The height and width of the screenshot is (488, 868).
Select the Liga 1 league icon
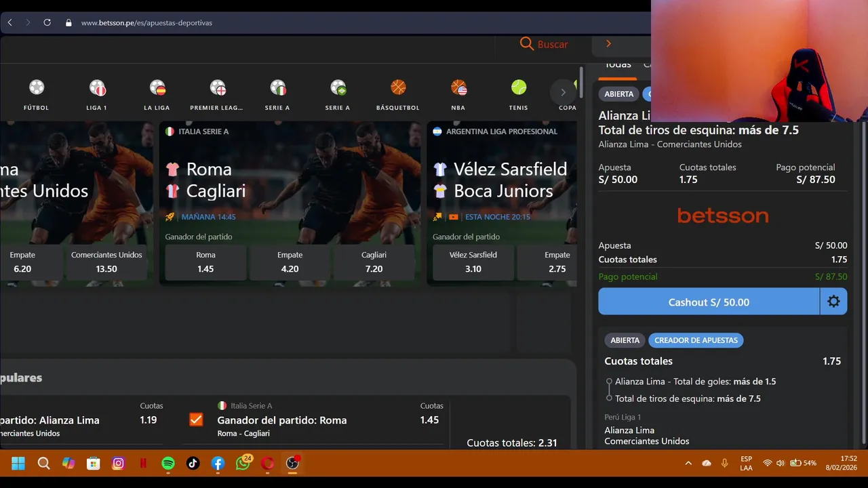coord(97,87)
